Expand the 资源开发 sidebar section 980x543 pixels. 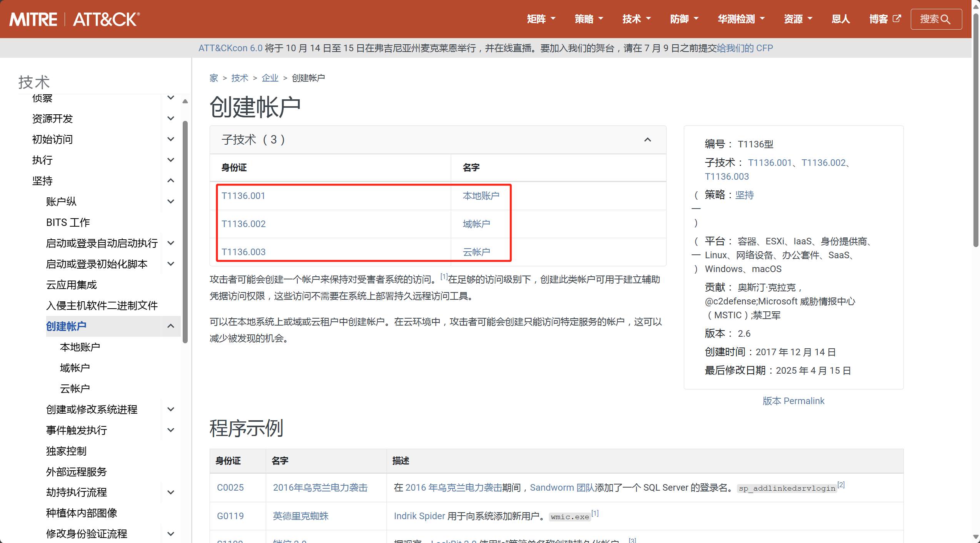(171, 119)
